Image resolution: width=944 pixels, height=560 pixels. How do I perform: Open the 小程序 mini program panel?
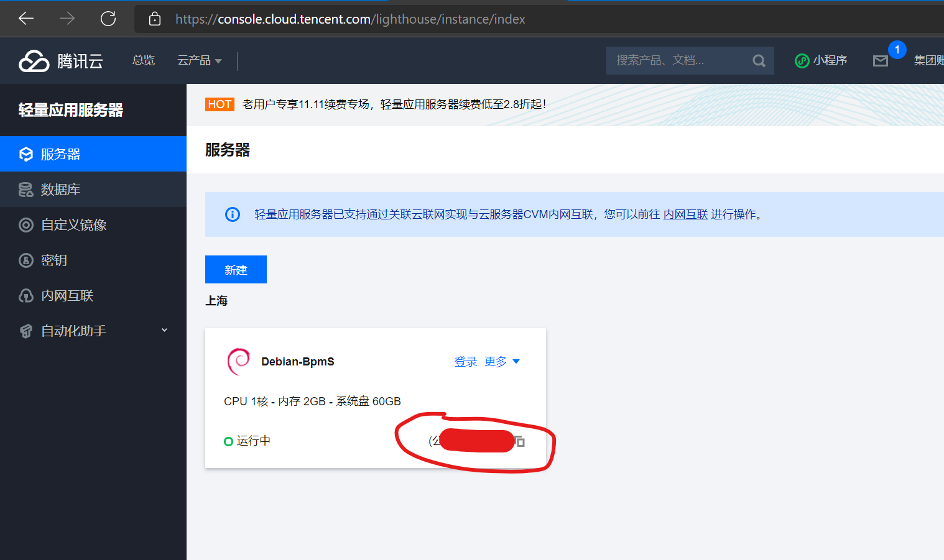[x=821, y=60]
